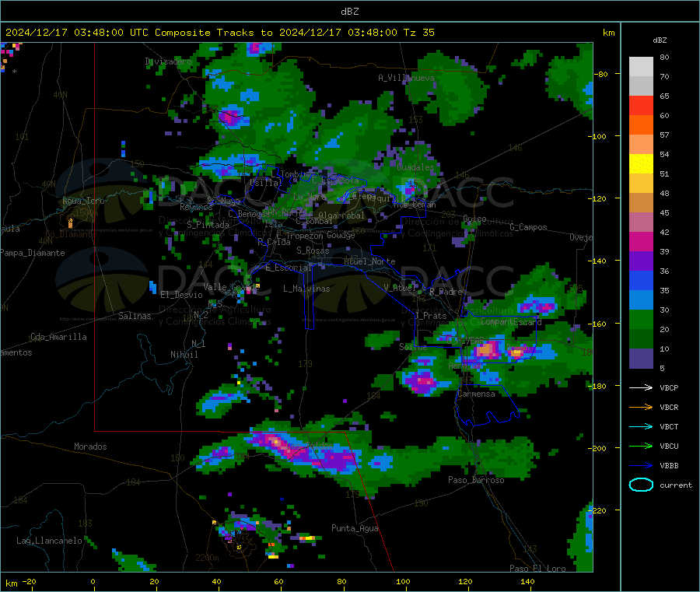Click the 'dBZ' title at top
Viewport: 700px width, 592px height.
(x=349, y=12)
